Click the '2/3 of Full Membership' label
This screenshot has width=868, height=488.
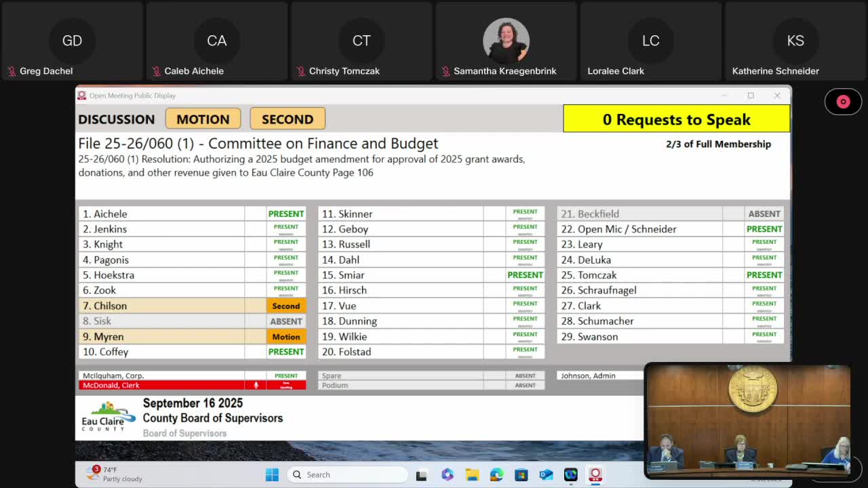point(718,144)
